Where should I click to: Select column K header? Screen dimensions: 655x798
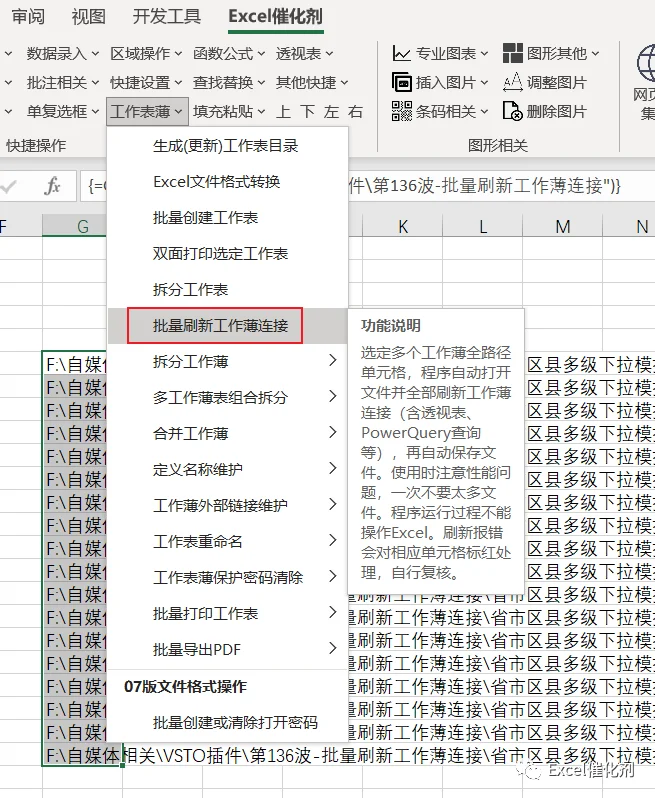click(403, 226)
